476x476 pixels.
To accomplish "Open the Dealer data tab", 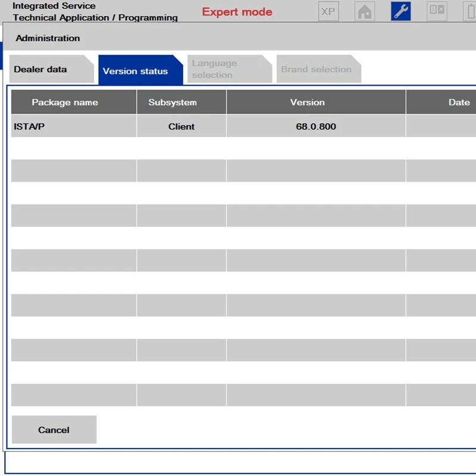I will [x=52, y=69].
